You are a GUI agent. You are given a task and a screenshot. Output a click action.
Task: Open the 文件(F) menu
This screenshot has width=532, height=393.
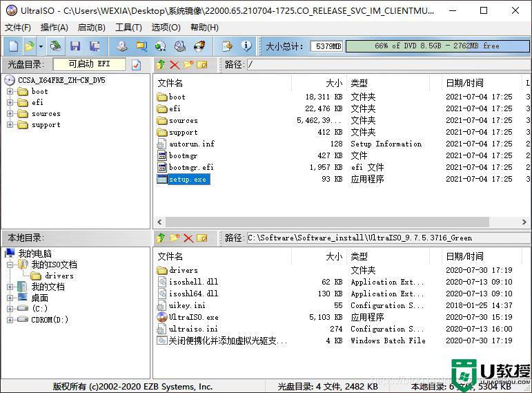(18, 28)
